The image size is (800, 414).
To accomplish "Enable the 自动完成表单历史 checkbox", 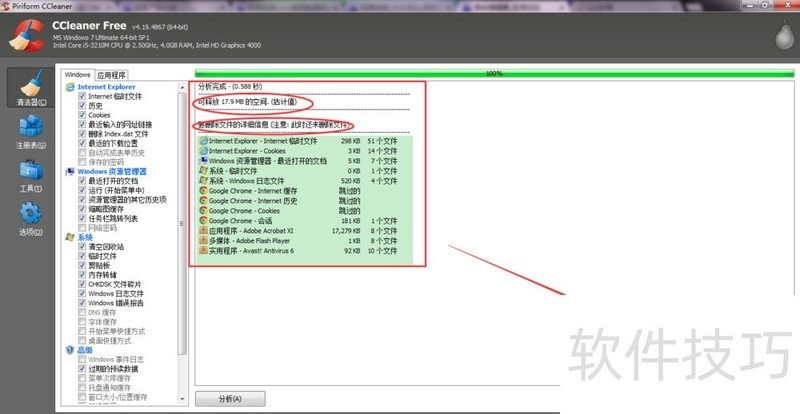I will [82, 153].
